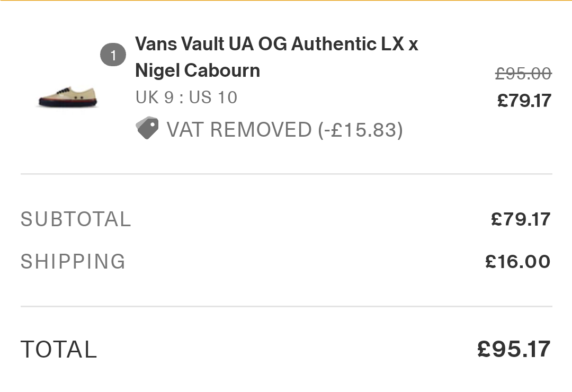Click the £95.17 order total
The width and height of the screenshot is (572, 392).
[x=514, y=349]
